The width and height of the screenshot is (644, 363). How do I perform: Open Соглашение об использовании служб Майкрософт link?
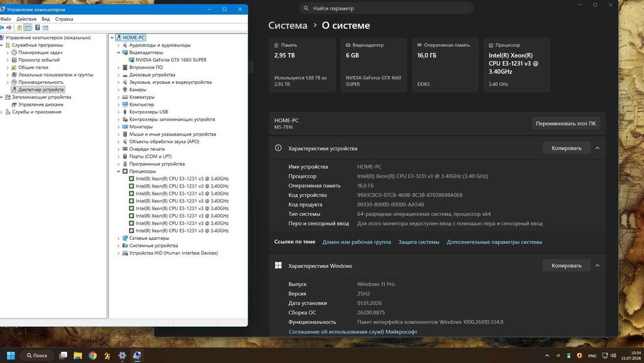coord(353,332)
